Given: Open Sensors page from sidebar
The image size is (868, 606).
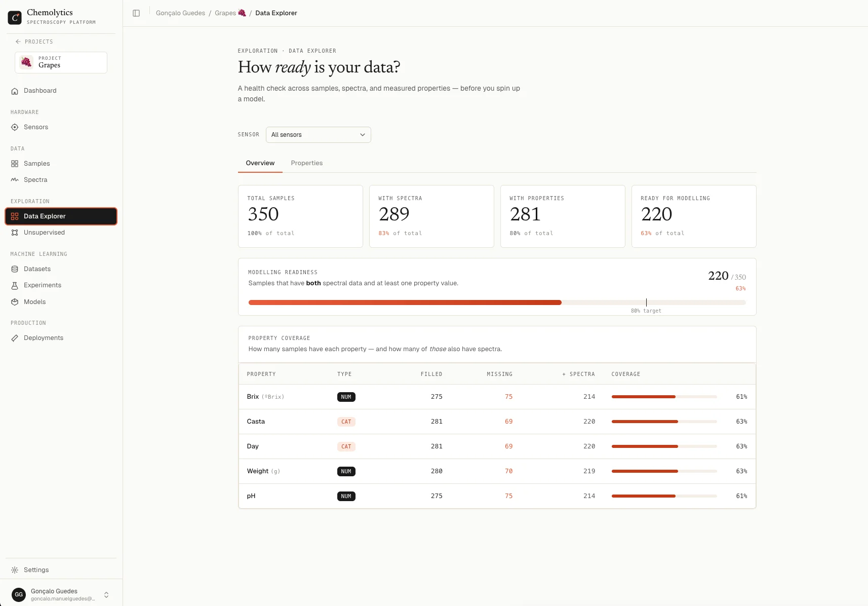Looking at the screenshot, I should coord(61,127).
